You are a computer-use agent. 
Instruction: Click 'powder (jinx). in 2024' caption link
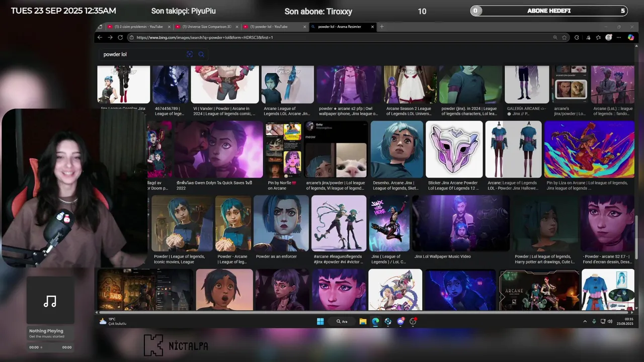469,111
